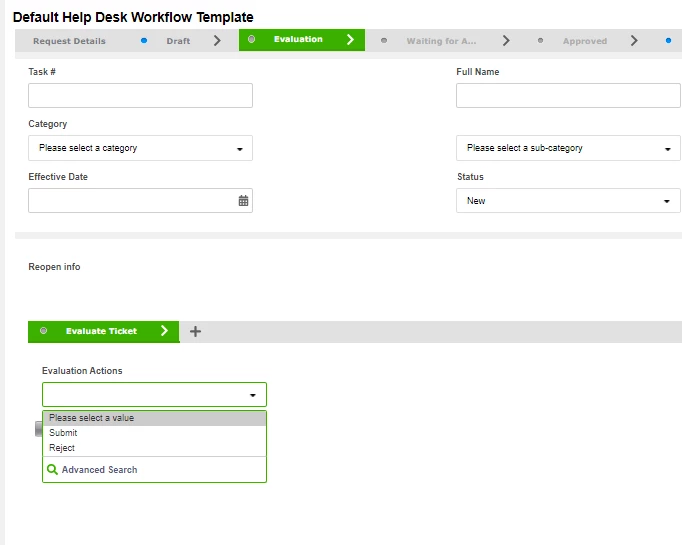Click into the Full Name input field

click(x=568, y=96)
